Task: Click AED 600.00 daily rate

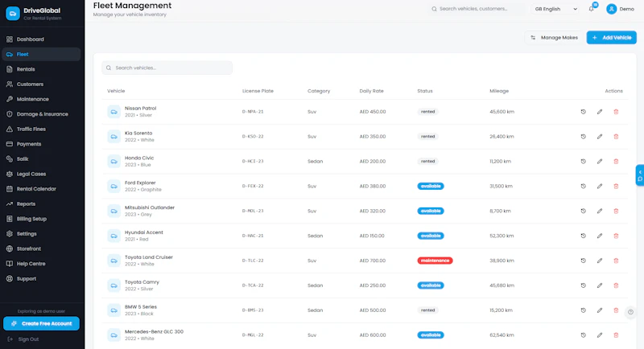Action: 373,335
